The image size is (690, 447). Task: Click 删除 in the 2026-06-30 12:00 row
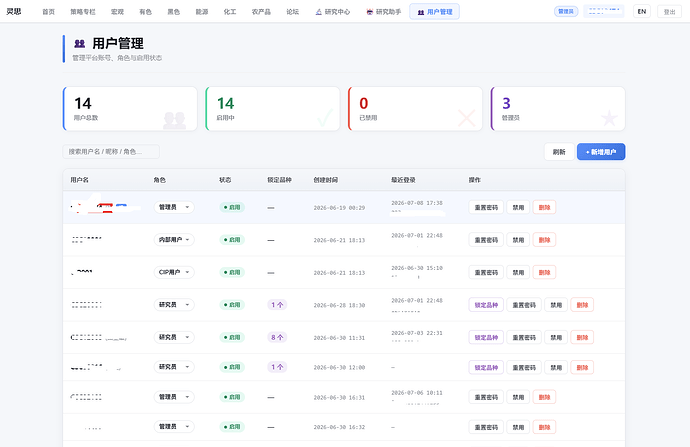pyautogui.click(x=582, y=367)
